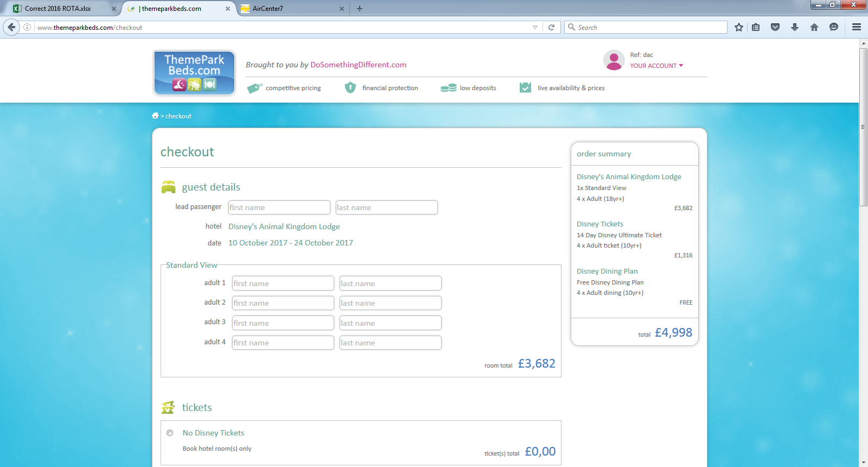
Task: Click the search magnifier icon
Action: [571, 27]
